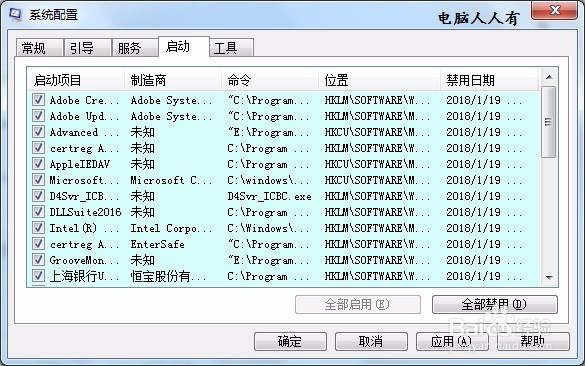
Task: Uncheck the Microsoft... startup item
Action: (38, 180)
